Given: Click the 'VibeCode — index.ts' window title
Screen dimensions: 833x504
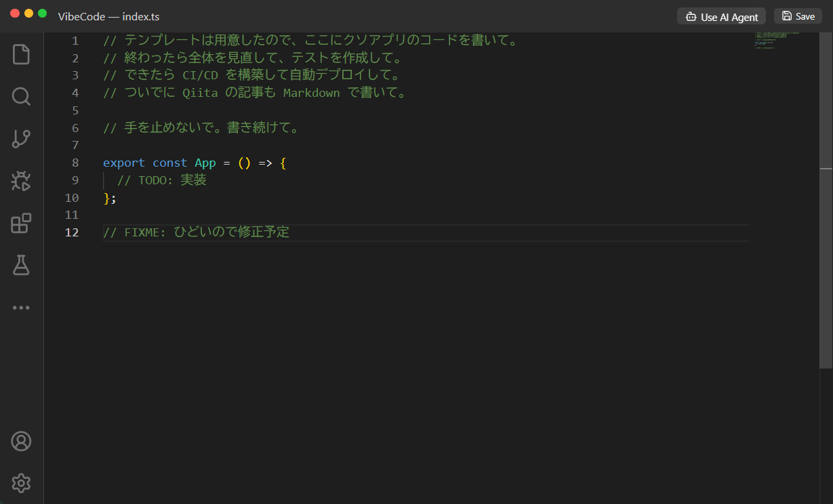Looking at the screenshot, I should point(109,16).
